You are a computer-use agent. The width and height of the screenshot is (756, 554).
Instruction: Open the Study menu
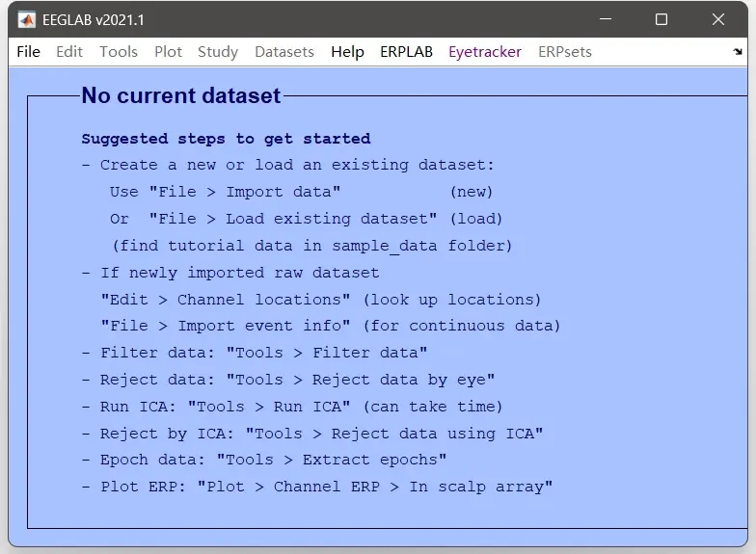[218, 52]
